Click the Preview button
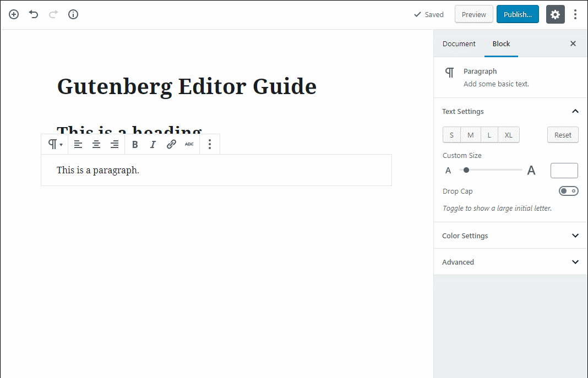 click(x=474, y=14)
